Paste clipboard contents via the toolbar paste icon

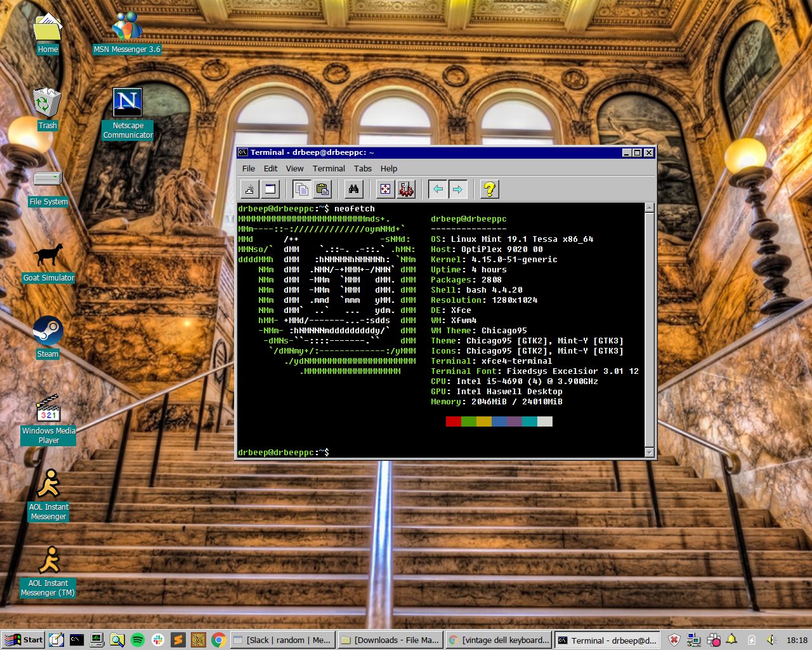322,189
